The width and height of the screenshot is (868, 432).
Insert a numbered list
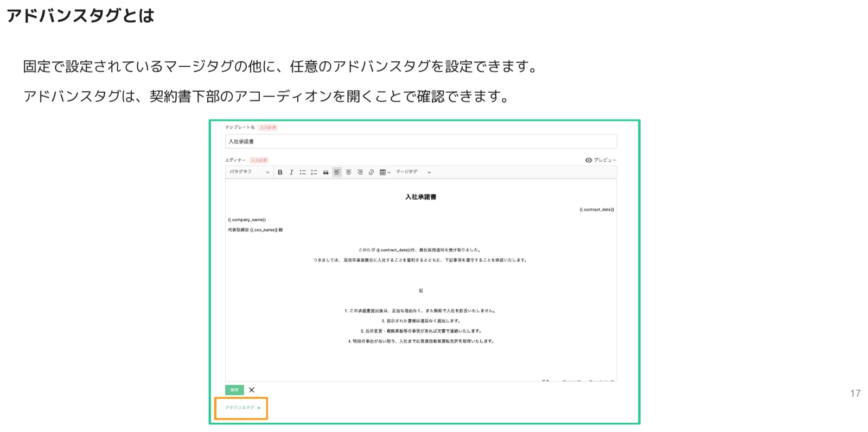tap(314, 173)
